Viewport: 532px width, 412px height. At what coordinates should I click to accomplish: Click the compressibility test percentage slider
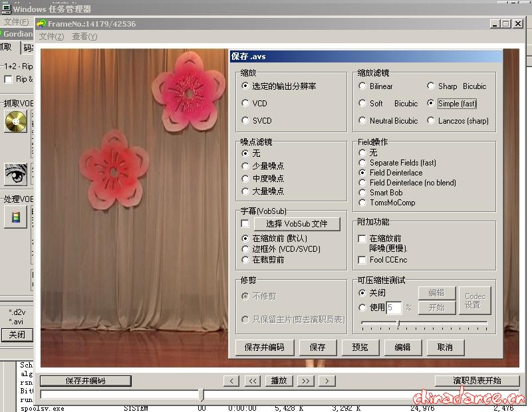tap(398, 324)
